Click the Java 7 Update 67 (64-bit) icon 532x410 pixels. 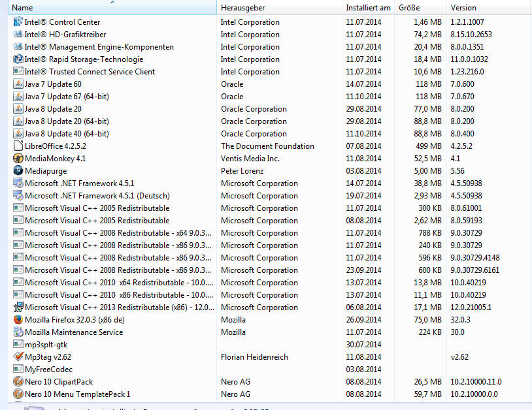[18, 97]
